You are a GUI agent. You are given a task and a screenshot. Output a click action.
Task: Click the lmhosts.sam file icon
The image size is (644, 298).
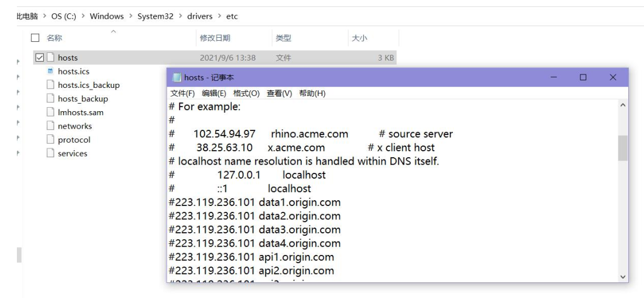tap(51, 112)
